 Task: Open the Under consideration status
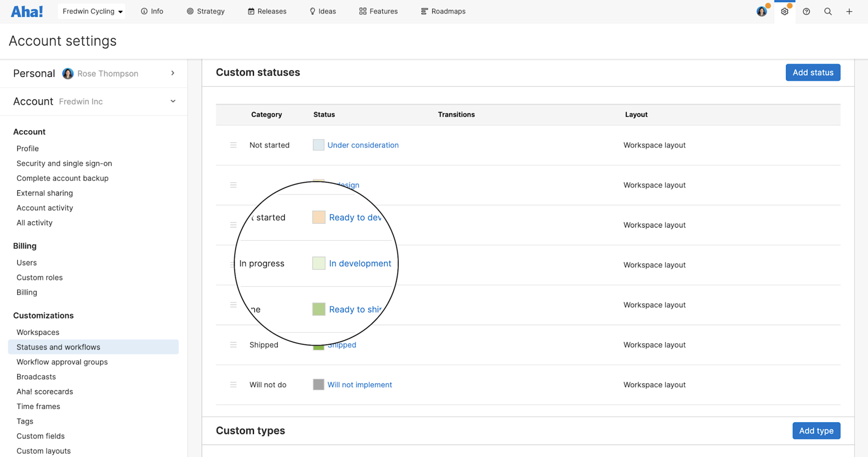(363, 145)
